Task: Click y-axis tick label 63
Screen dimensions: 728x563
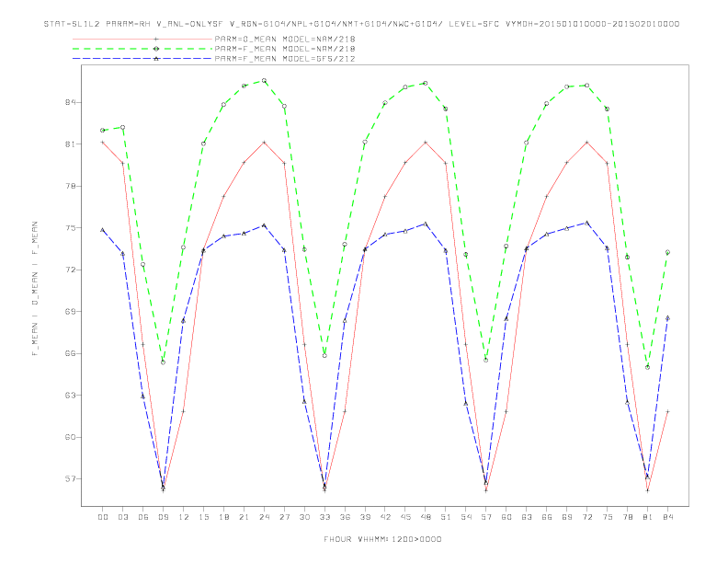Action: click(70, 396)
